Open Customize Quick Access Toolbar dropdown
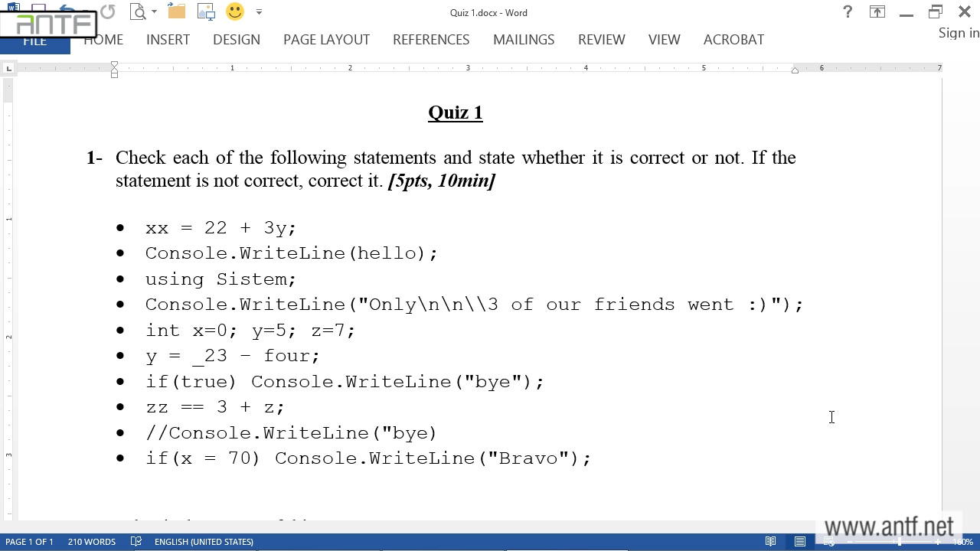980x551 pixels. pyautogui.click(x=259, y=12)
